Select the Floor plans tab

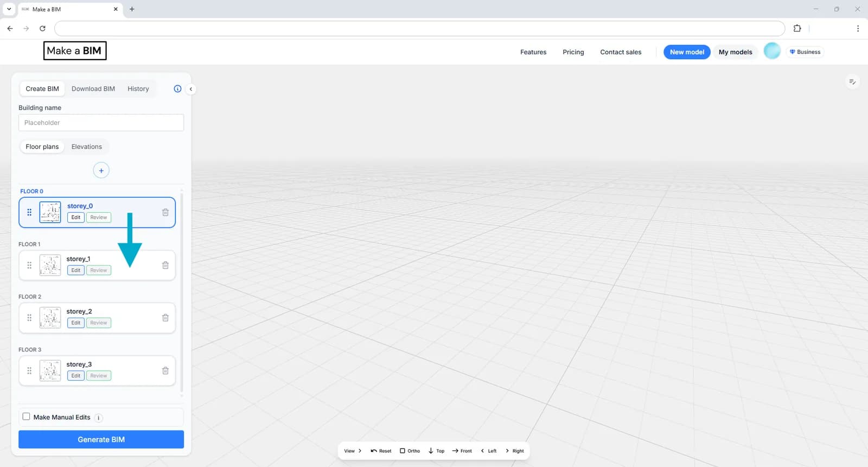click(x=42, y=147)
